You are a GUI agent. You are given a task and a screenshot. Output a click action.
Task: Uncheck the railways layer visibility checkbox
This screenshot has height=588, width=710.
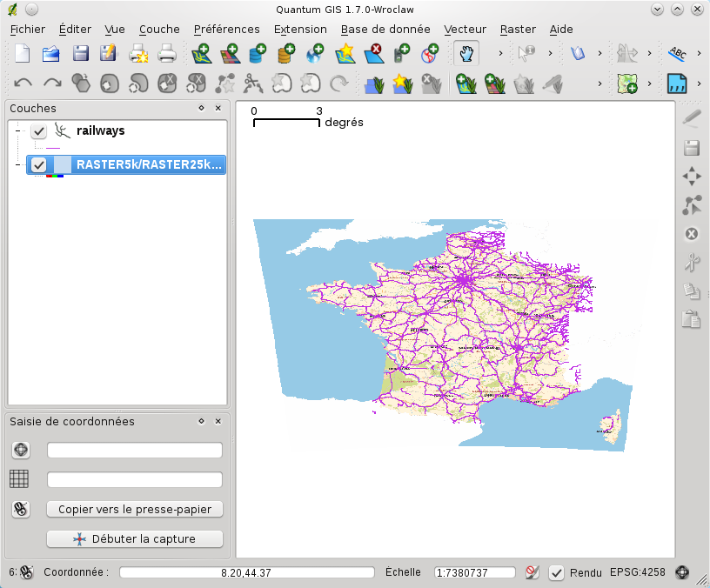(x=38, y=131)
